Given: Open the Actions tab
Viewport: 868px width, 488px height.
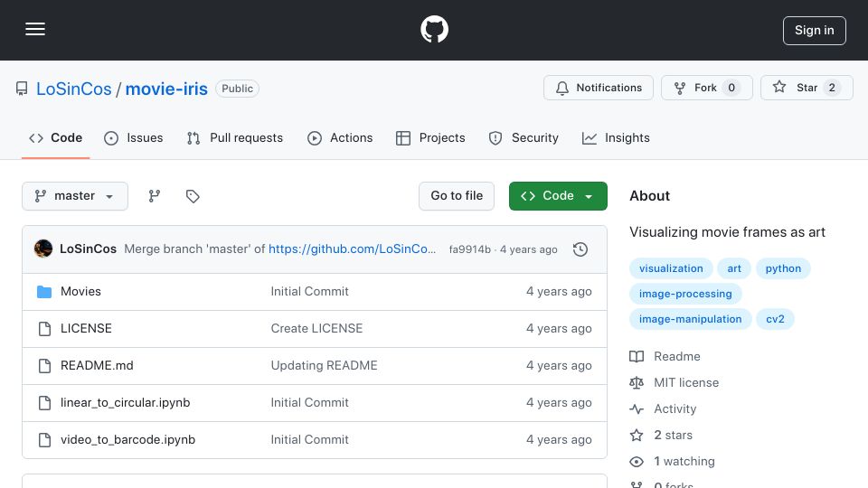Looking at the screenshot, I should (340, 137).
